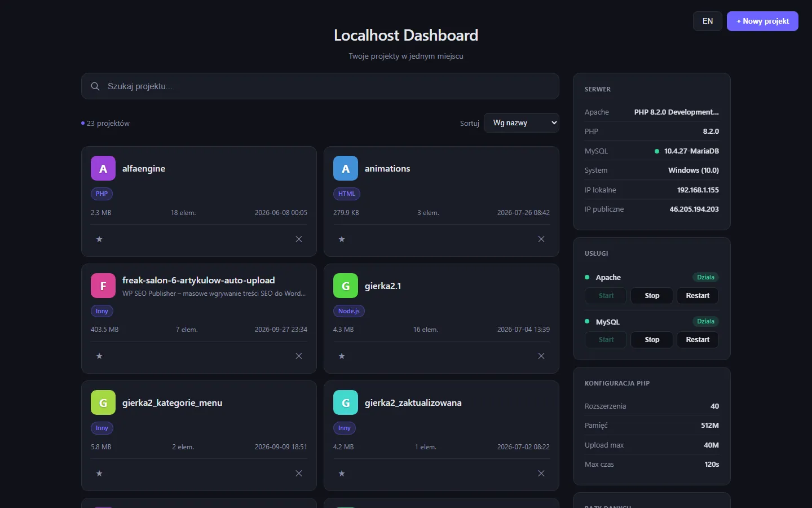Open the gierka2.1 project title
Image resolution: width=812 pixels, height=508 pixels.
(x=383, y=286)
